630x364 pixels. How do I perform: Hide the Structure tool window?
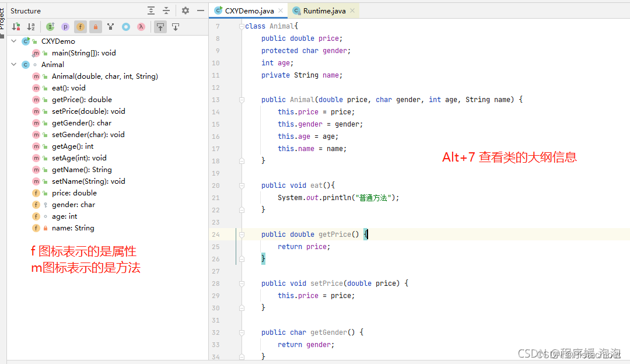click(x=201, y=11)
